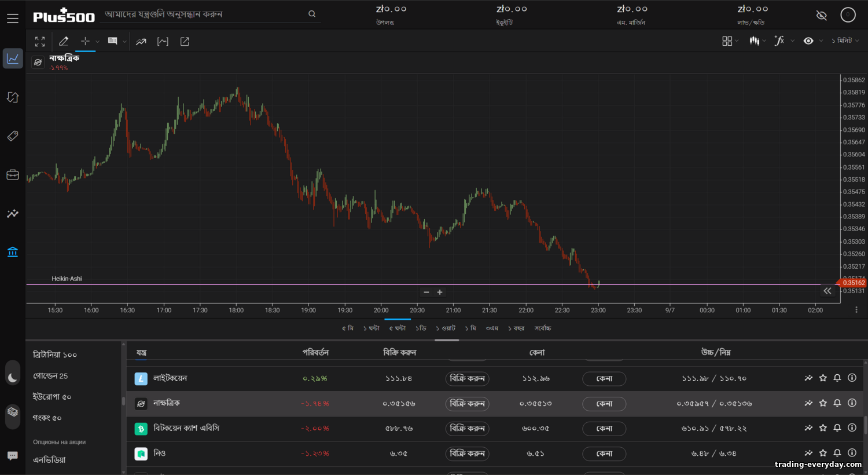Set price alert bell for লাইটকয়েন

[x=837, y=378]
